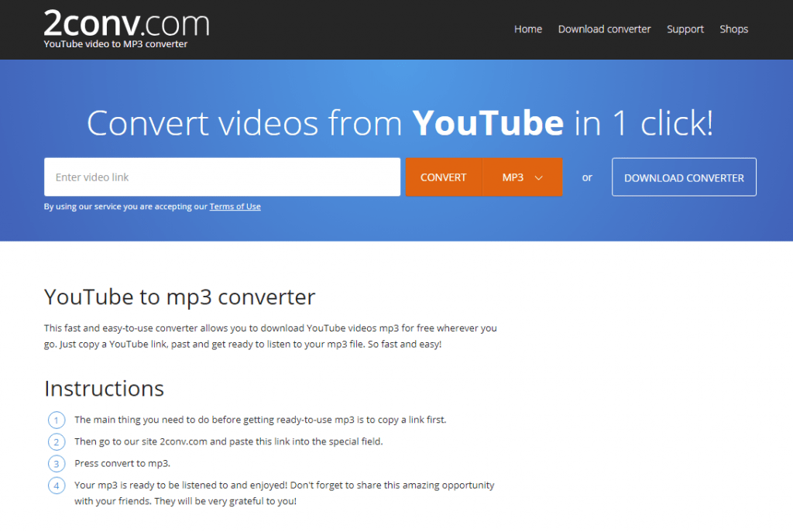Open the Shops menu link
The height and width of the screenshot is (532, 793).
[x=733, y=29]
